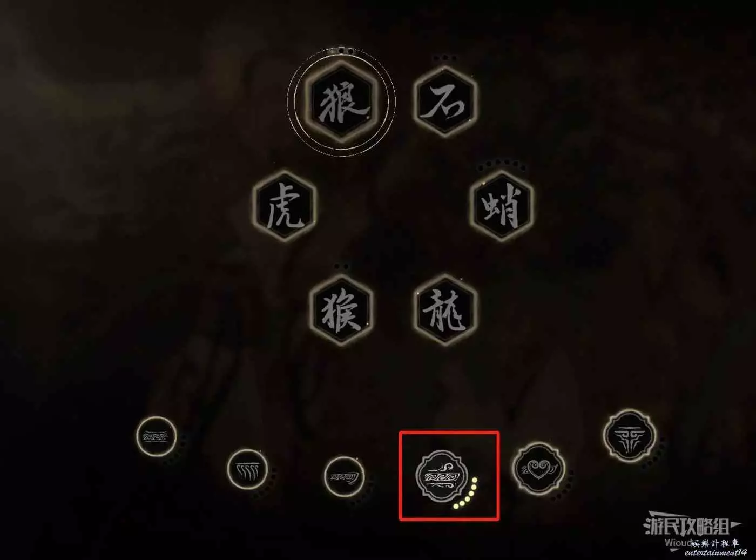Pick the 猴 (monkey) hexagon node
Image resolution: width=756 pixels, height=560 pixels.
[x=342, y=309]
